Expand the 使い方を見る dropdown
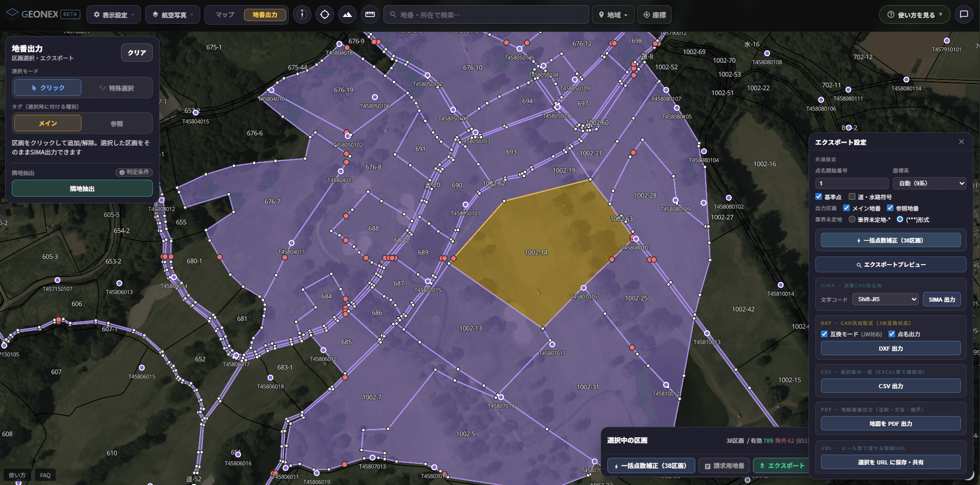This screenshot has width=980, height=485. 915,15
